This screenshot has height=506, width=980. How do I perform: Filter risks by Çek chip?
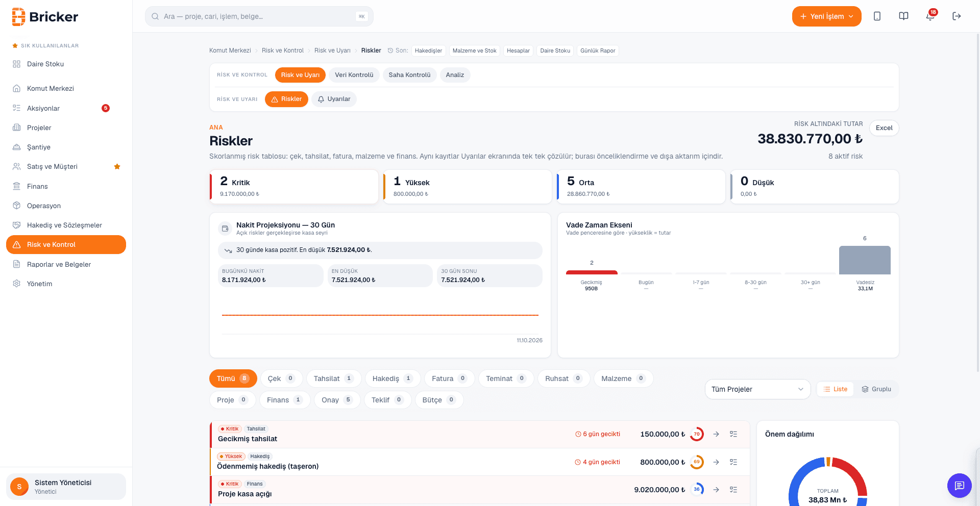[282, 378]
